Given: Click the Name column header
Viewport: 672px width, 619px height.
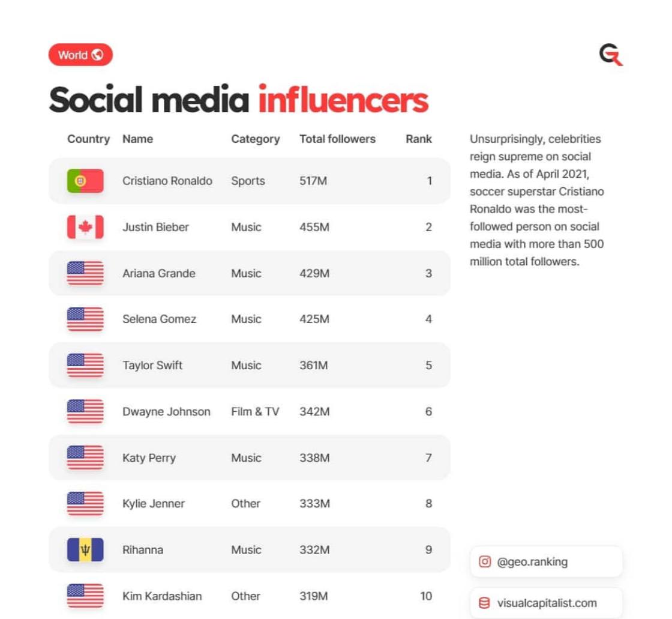Looking at the screenshot, I should (137, 139).
